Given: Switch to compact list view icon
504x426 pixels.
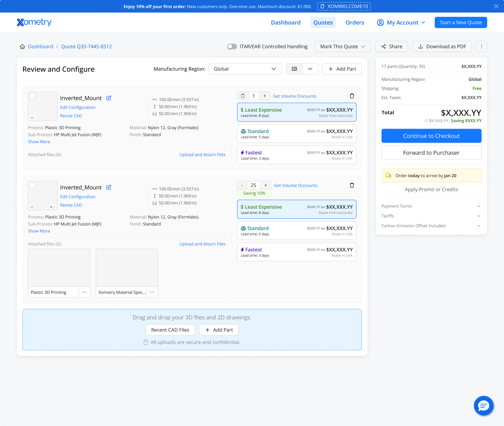Looking at the screenshot, I should click(310, 69).
